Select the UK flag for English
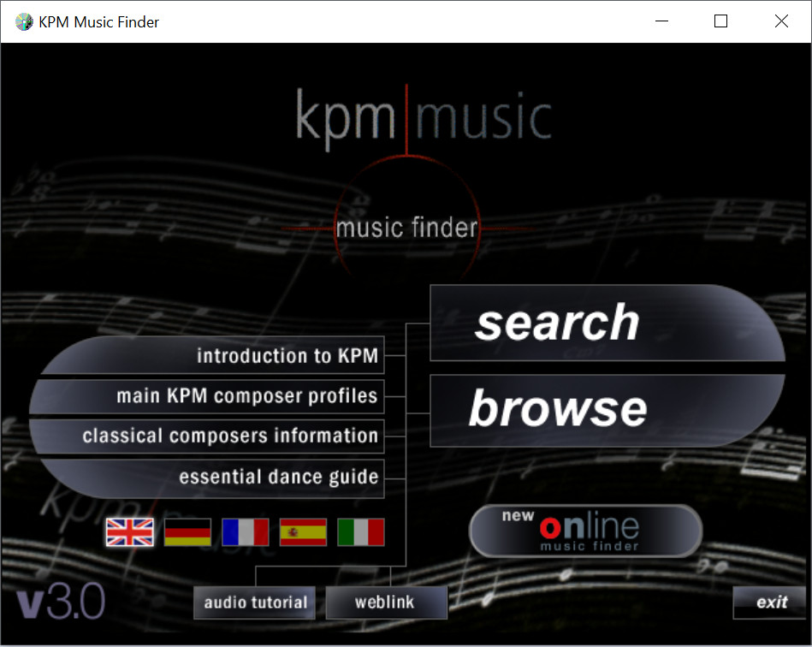The width and height of the screenshot is (812, 647). tap(129, 532)
